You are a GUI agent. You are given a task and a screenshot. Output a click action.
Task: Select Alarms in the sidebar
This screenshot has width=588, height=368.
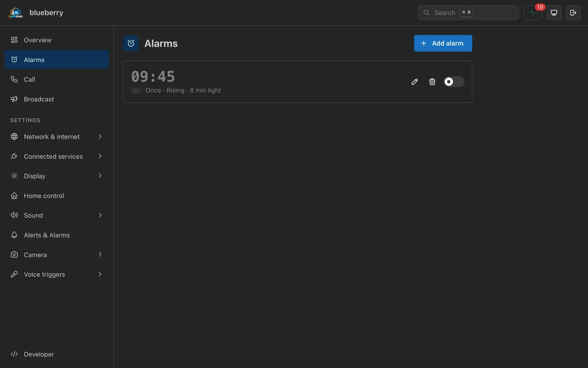[x=57, y=60]
